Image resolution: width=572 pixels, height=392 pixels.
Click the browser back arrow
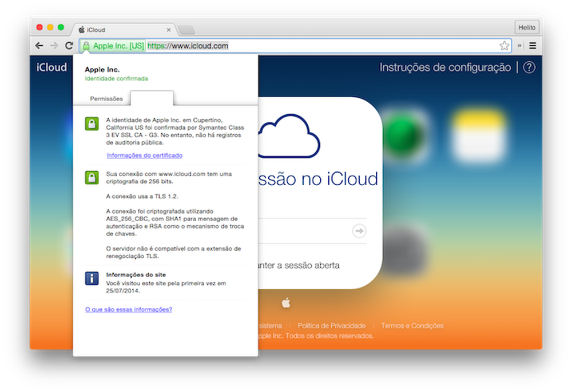click(x=39, y=46)
